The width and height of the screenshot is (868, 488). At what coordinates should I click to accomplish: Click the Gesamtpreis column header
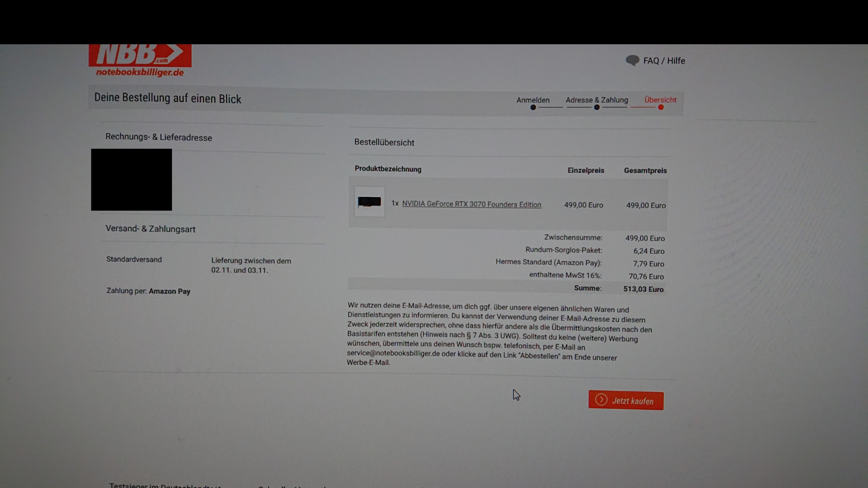click(x=645, y=170)
